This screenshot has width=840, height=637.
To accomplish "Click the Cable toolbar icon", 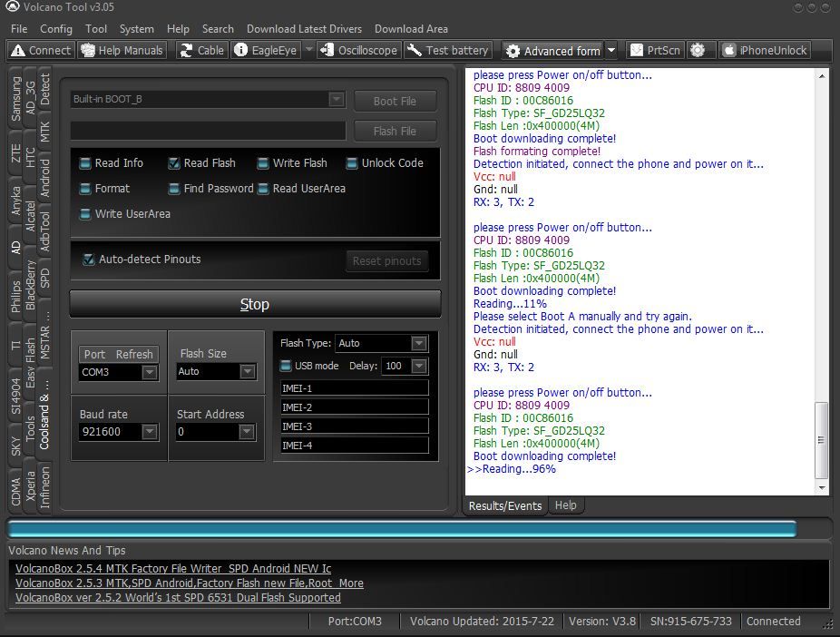I will (x=201, y=51).
